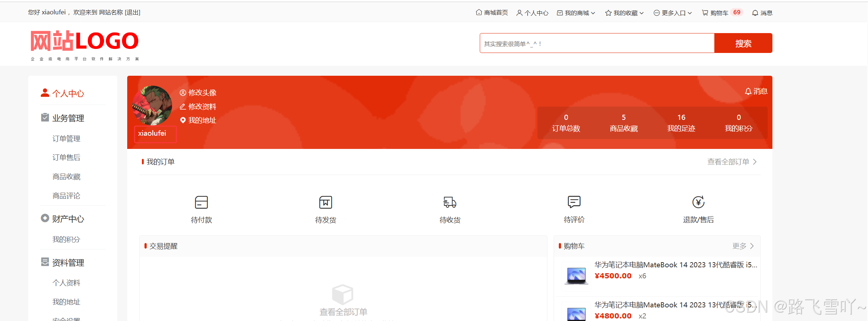Click the red 搜索 button
This screenshot has width=868, height=321.
point(743,43)
